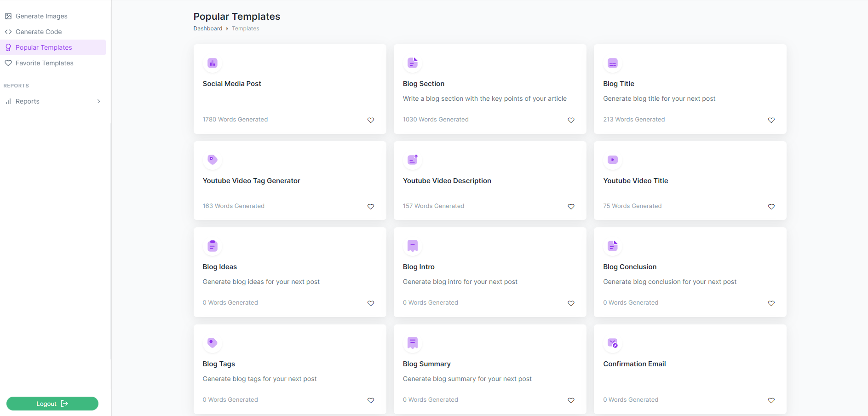This screenshot has height=416, width=868.
Task: Open the Blog Ideas template card
Action: tap(289, 272)
